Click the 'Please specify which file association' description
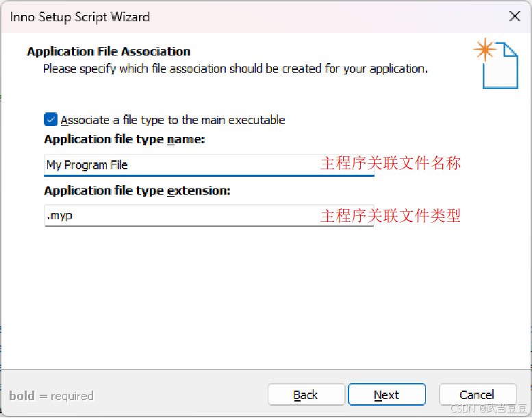532x418 pixels. point(236,69)
